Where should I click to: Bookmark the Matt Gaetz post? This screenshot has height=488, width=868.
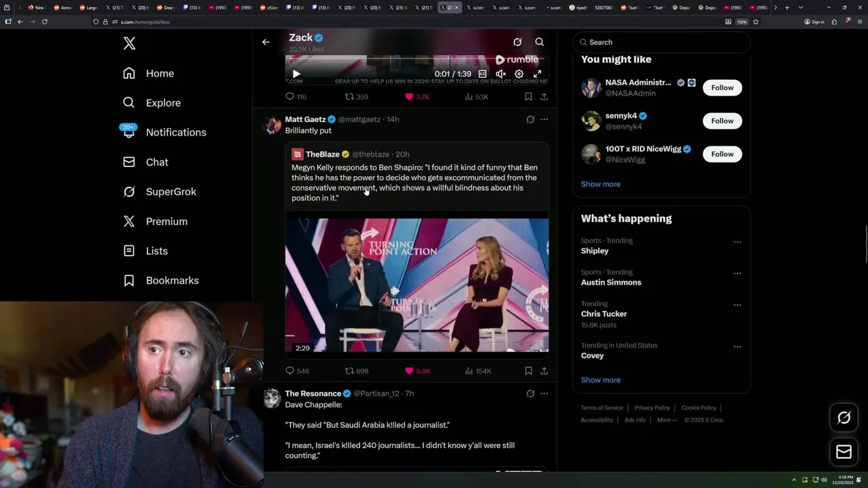coord(528,371)
